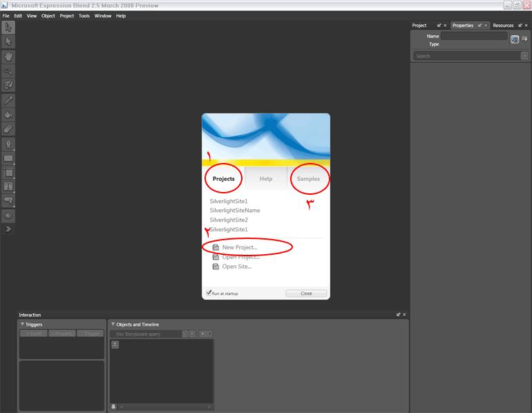Switch to the Resources panel tab
Image resolution: width=532 pixels, height=413 pixels.
click(x=503, y=26)
